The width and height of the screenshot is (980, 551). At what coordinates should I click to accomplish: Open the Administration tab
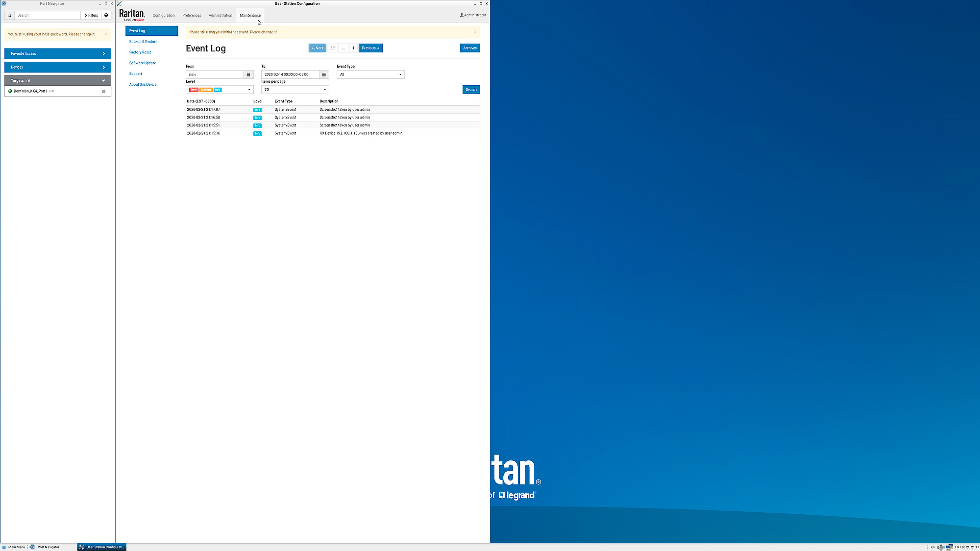220,15
